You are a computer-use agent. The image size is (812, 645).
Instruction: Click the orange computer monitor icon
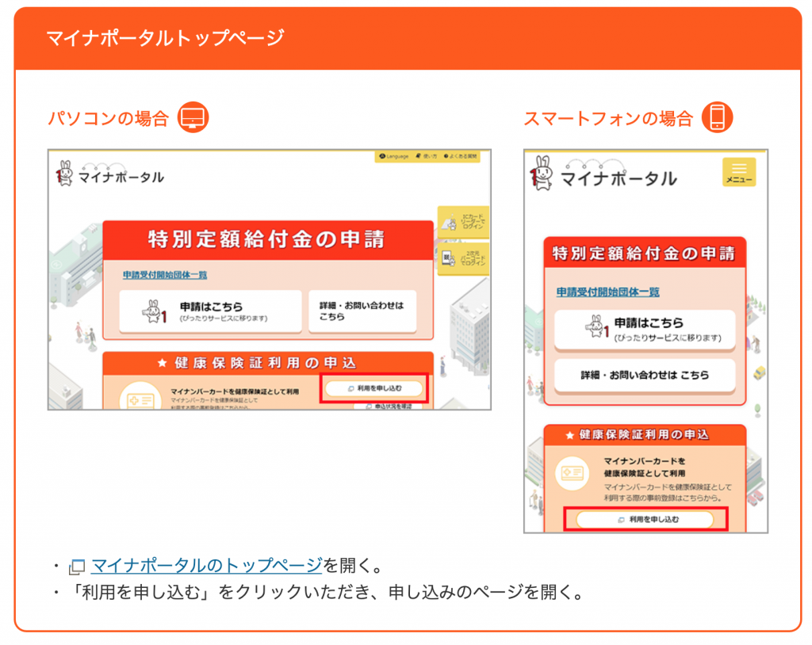click(x=192, y=118)
